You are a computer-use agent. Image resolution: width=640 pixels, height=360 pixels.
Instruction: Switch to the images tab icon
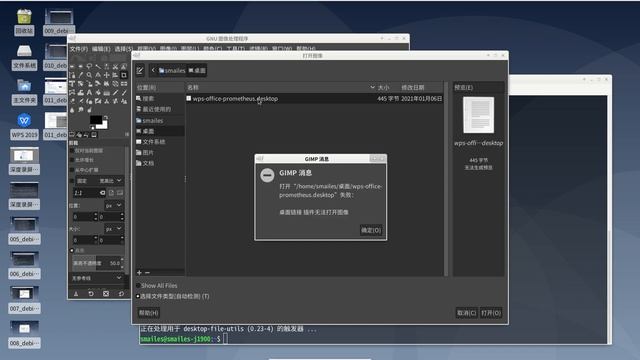[94, 135]
